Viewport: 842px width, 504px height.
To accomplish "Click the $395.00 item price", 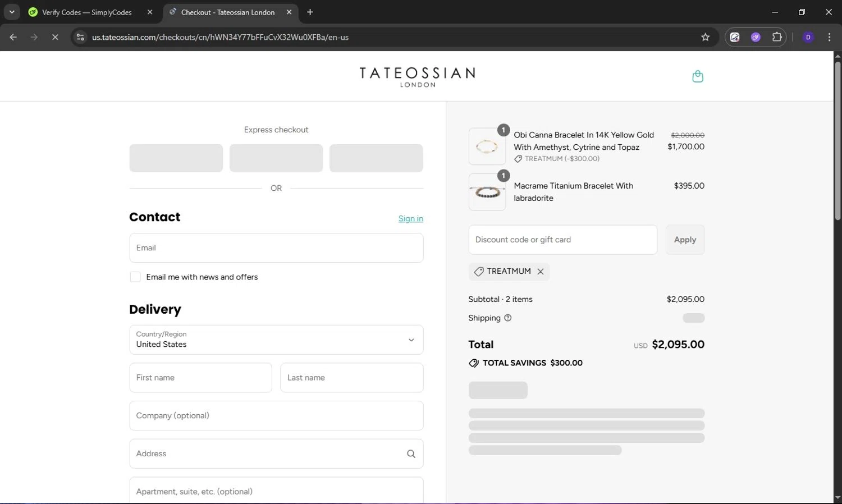I will (689, 186).
